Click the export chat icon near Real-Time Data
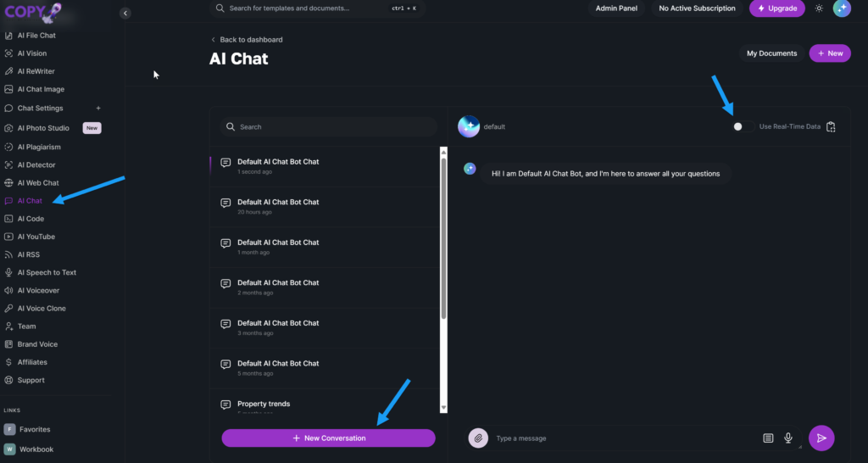The width and height of the screenshot is (868, 463). (x=831, y=127)
